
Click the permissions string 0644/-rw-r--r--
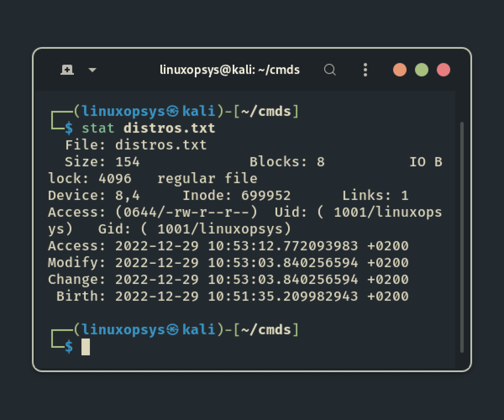point(186,213)
